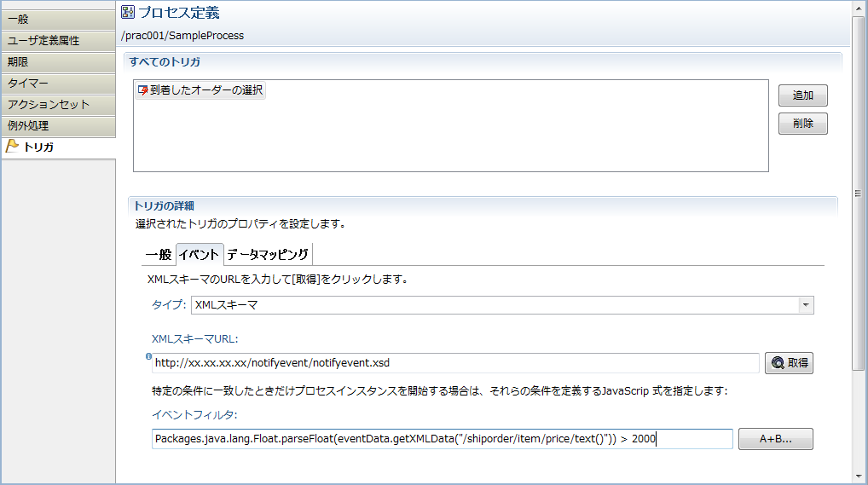Click the 削除 button
The height and width of the screenshot is (485, 868).
click(x=802, y=124)
